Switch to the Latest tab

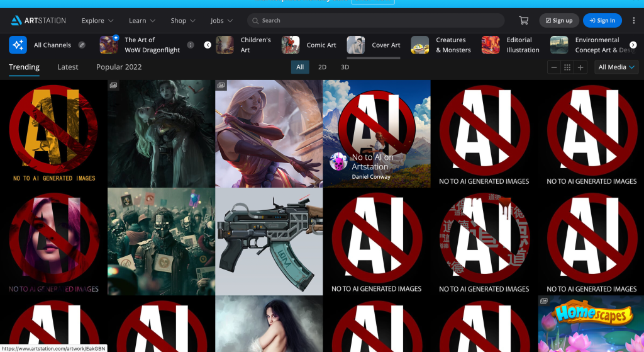click(68, 67)
